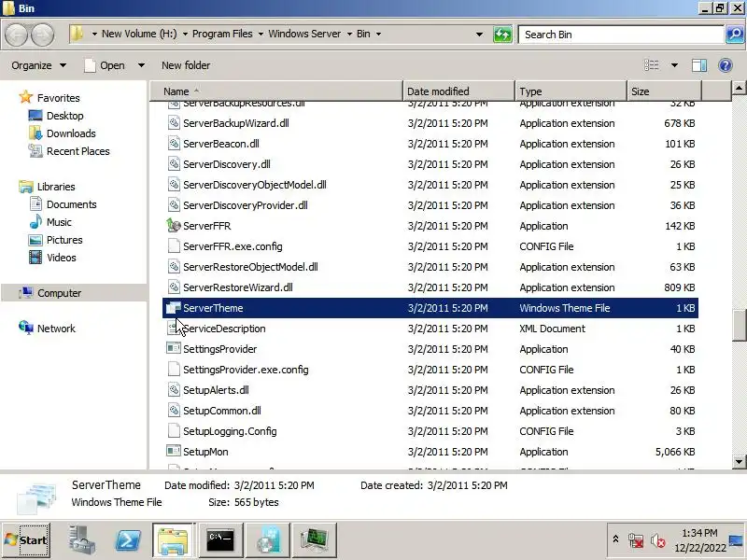Toggle the preview pane icon
The image size is (747, 560).
(698, 65)
